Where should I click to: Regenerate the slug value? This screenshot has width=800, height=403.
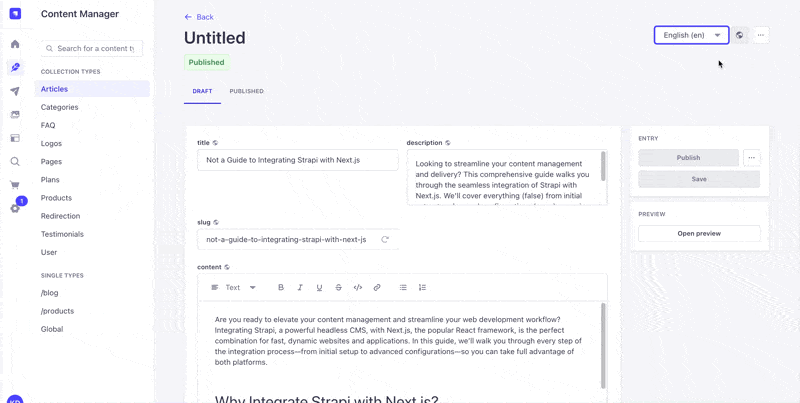coord(385,240)
